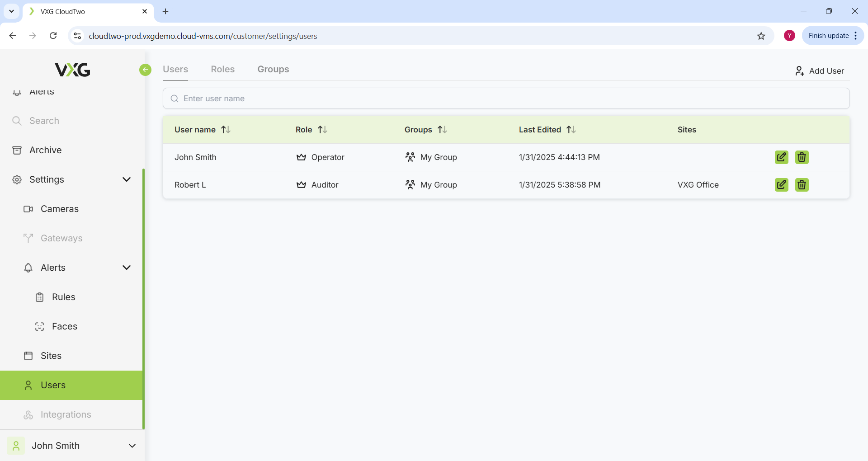Collapse the Settings menu section
868x461 pixels.
[127, 179]
